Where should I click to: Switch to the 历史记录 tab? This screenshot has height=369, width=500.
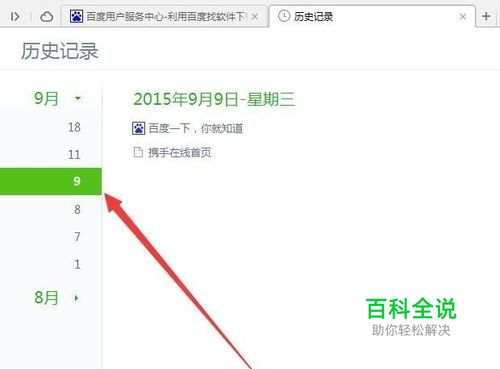tap(372, 16)
